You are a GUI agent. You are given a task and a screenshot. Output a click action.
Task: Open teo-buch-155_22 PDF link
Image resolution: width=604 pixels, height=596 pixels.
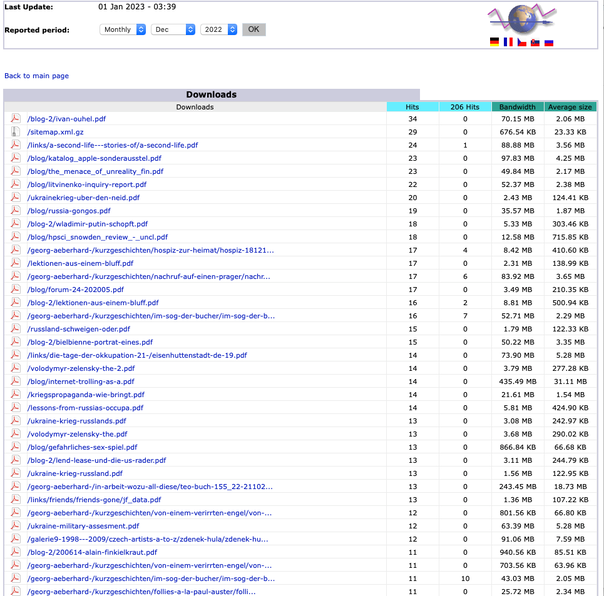point(150,487)
